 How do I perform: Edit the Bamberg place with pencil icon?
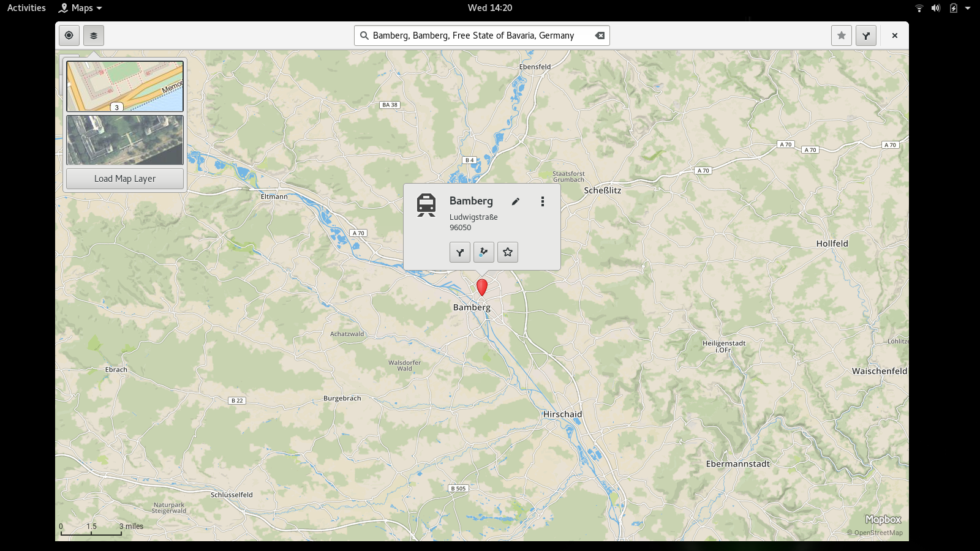point(516,201)
